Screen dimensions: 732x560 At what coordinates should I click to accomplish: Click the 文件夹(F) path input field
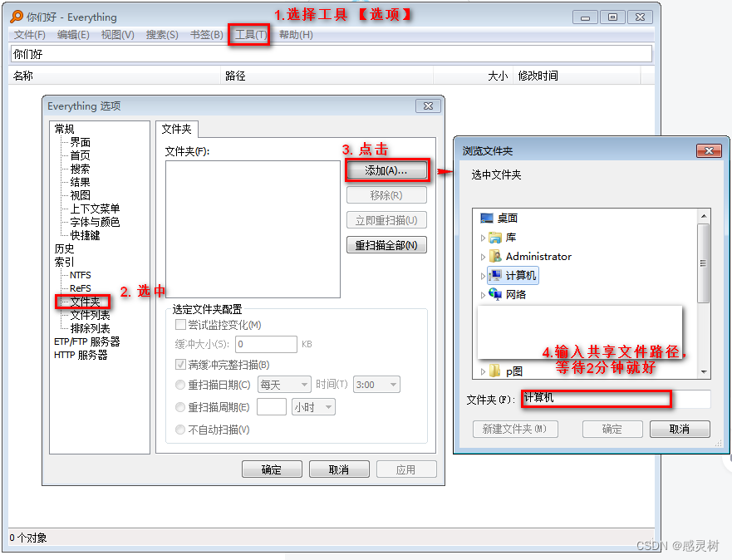tap(615, 399)
